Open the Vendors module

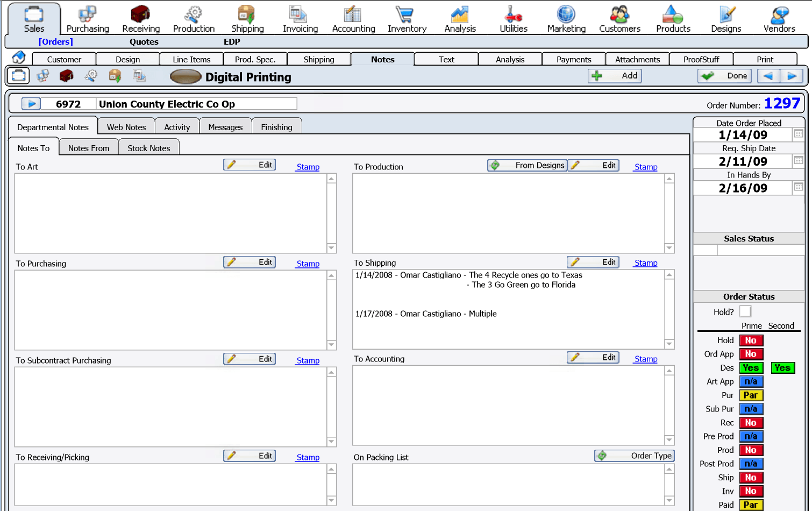coord(779,19)
